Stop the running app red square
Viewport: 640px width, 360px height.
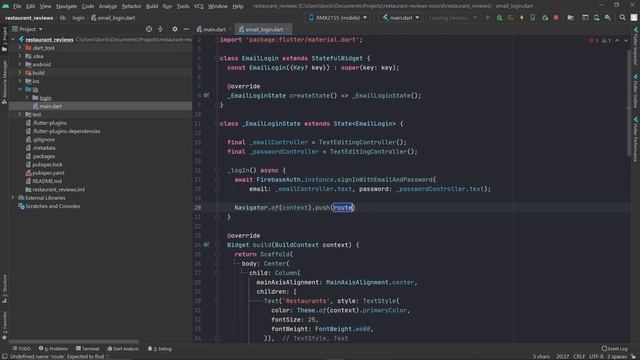[x=556, y=18]
